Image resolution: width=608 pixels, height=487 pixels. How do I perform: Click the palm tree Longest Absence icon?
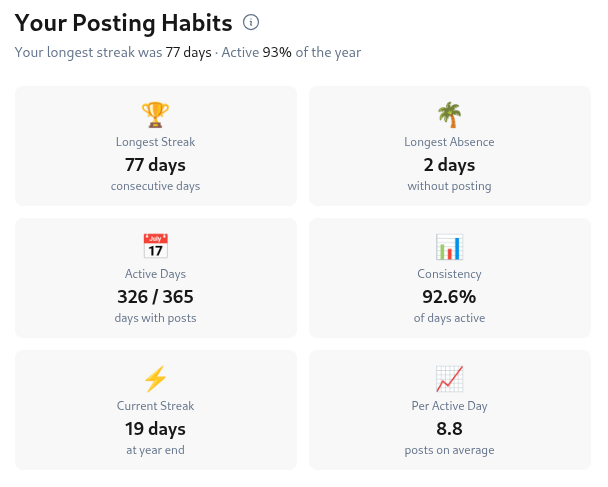pos(449,115)
